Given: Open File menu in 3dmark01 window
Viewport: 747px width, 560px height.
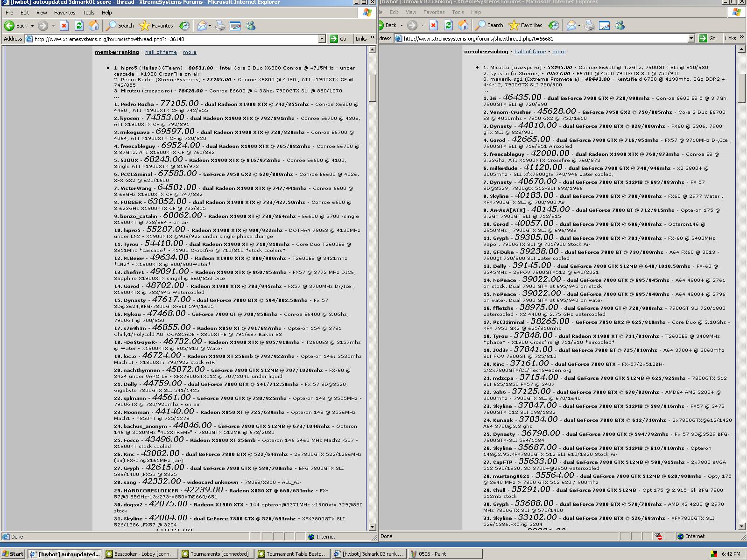Looking at the screenshot, I should click(x=9, y=13).
